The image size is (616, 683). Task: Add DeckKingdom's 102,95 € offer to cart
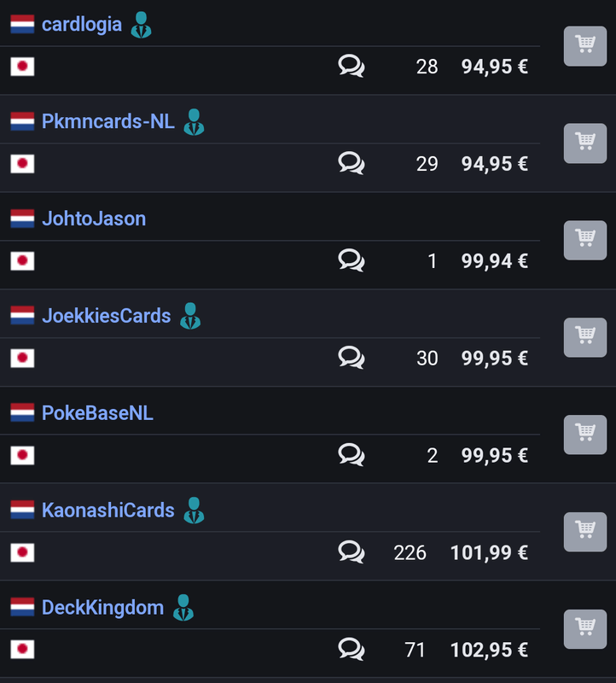pos(585,629)
